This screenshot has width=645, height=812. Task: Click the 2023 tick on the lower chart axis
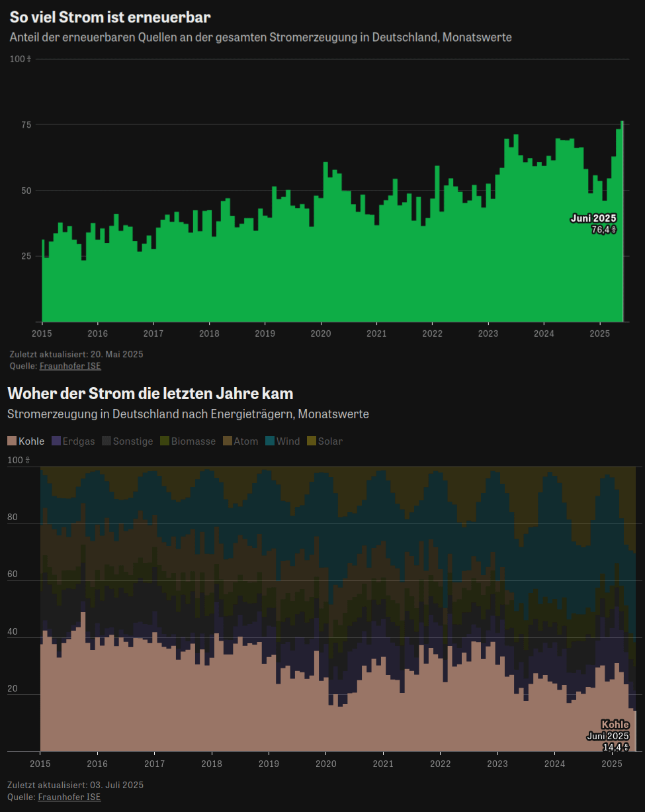click(497, 764)
